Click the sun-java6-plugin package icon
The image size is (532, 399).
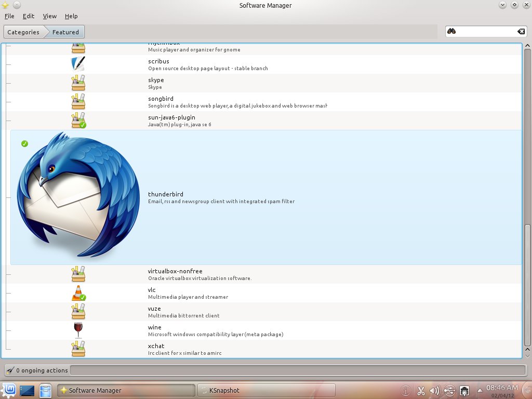78,120
